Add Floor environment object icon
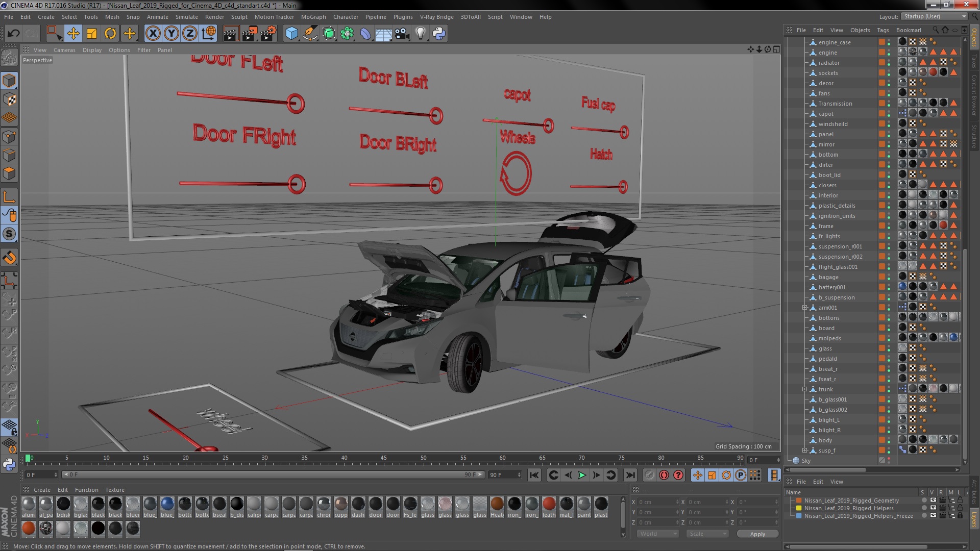 [x=383, y=34]
